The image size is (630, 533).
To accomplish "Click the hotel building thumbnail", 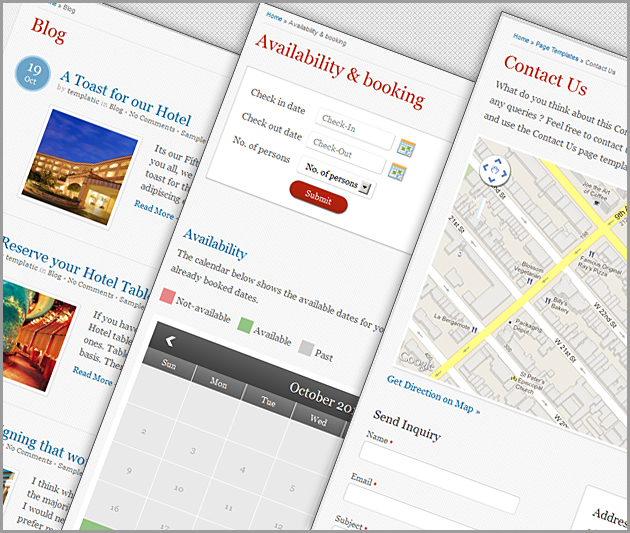I will tap(79, 166).
